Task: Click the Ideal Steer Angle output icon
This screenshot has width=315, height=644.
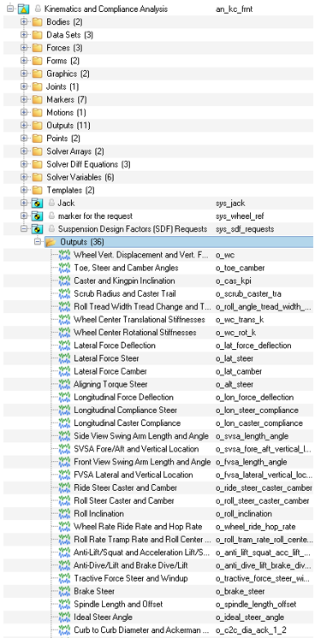Action: point(64,617)
